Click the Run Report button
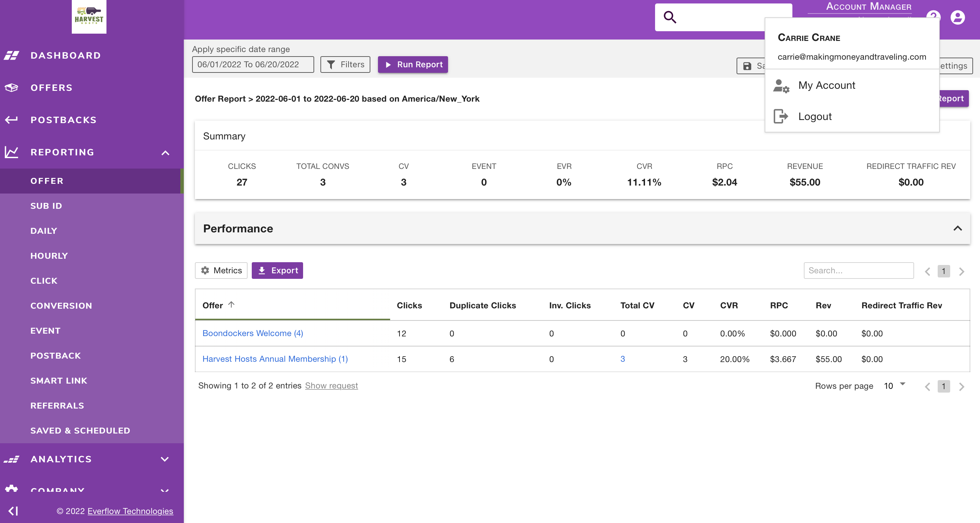The image size is (980, 523). point(413,65)
